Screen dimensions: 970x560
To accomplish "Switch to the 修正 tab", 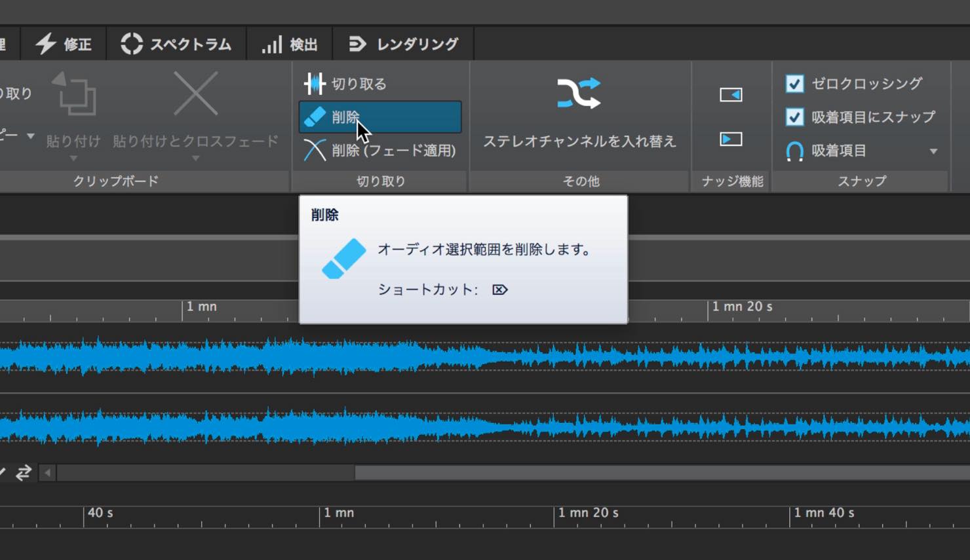I will [x=64, y=45].
